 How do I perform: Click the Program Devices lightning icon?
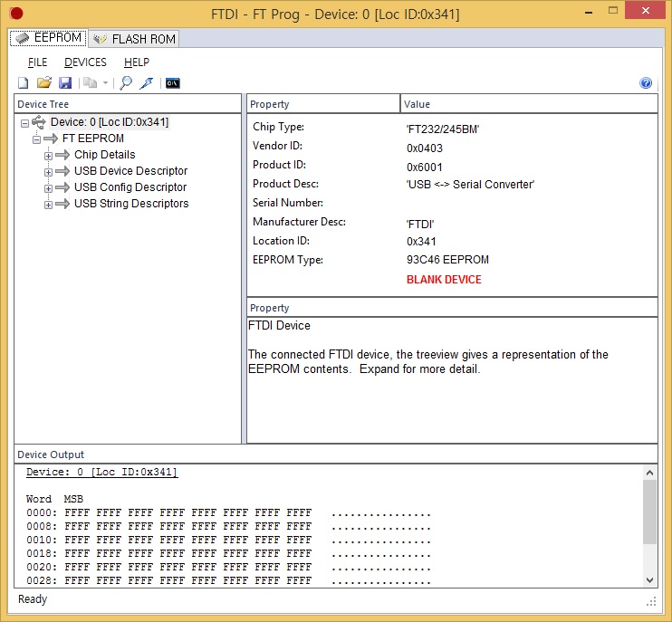click(146, 83)
